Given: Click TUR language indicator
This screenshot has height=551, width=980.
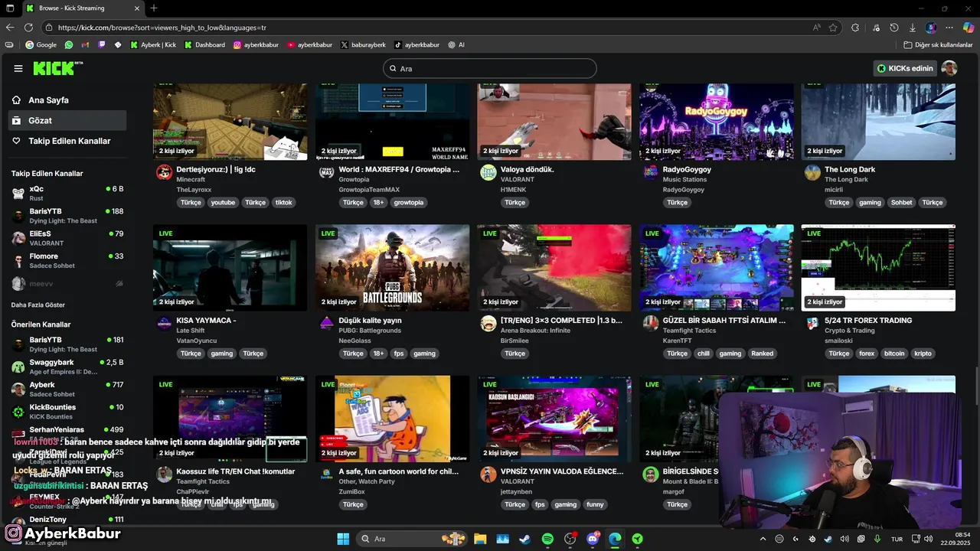Looking at the screenshot, I should click(897, 539).
